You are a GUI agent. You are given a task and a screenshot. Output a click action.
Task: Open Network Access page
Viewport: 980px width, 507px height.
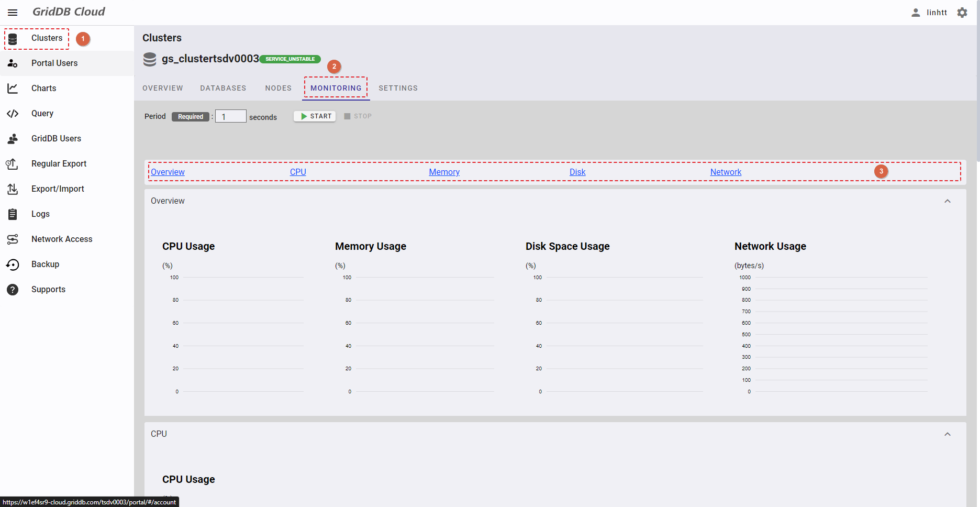62,239
